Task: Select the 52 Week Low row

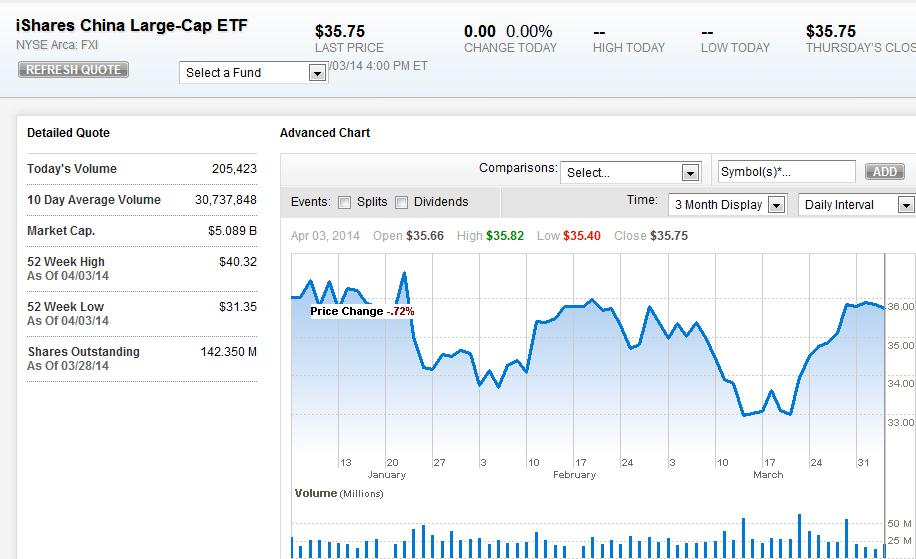Action: [x=141, y=313]
